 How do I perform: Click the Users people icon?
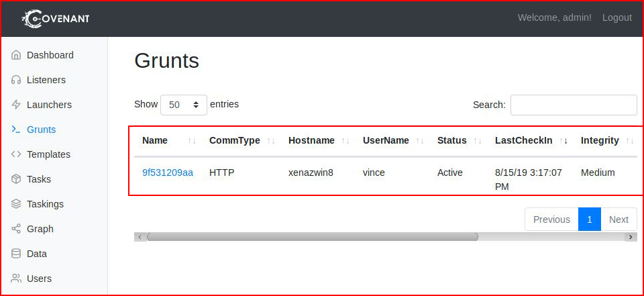click(16, 279)
